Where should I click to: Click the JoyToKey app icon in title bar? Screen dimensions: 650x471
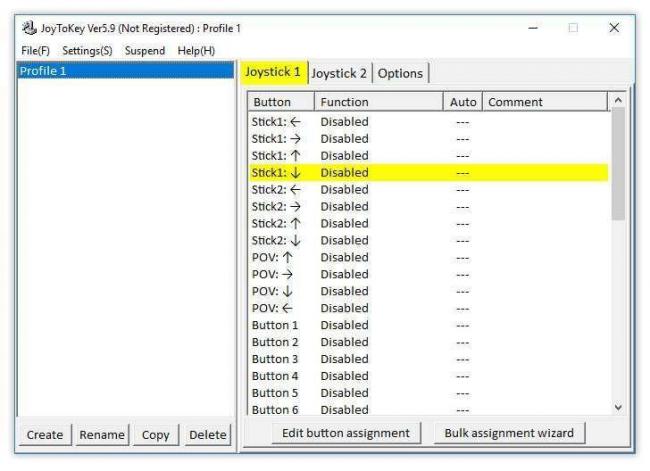[29, 28]
